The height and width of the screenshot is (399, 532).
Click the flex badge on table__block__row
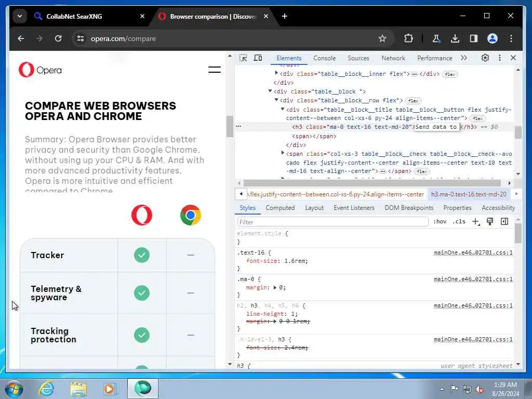(413, 101)
